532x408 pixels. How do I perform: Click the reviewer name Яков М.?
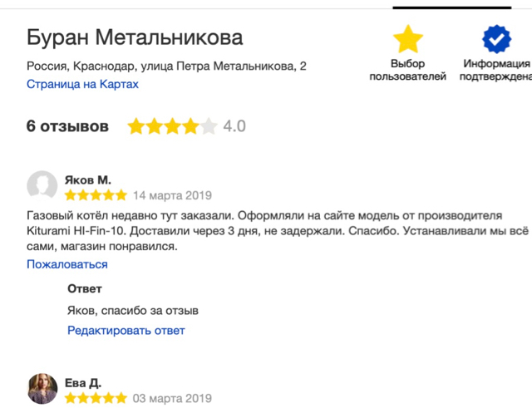87,179
